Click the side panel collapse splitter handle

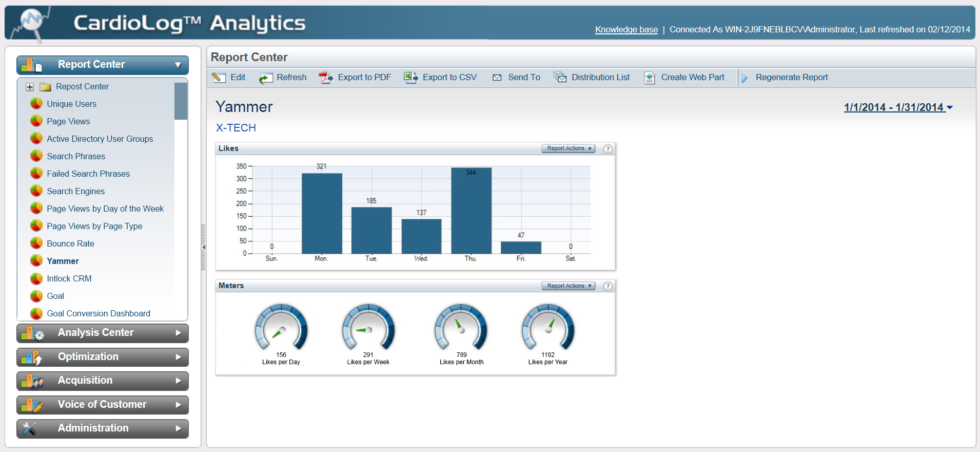coord(203,247)
